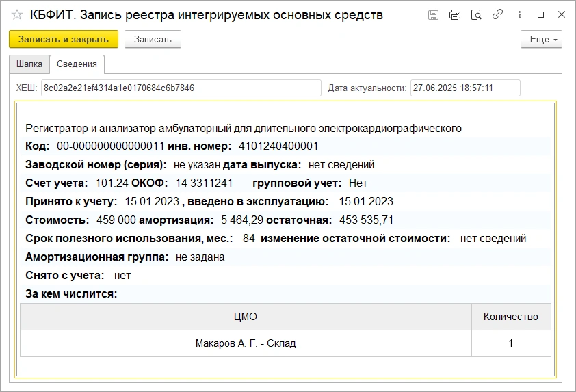Click the ОКОФ value 14 3311241
Image resolution: width=576 pixels, height=392 pixels.
(204, 183)
